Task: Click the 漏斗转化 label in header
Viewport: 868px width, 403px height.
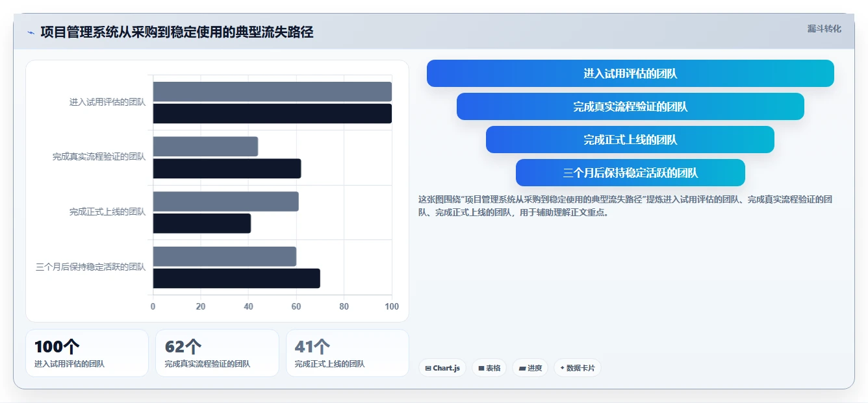Action: [824, 29]
